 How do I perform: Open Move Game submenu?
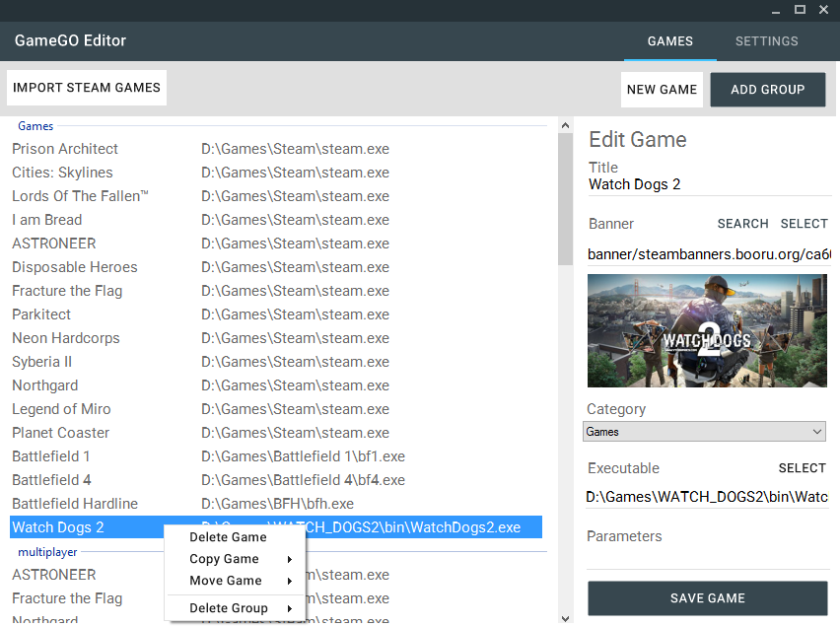235,581
